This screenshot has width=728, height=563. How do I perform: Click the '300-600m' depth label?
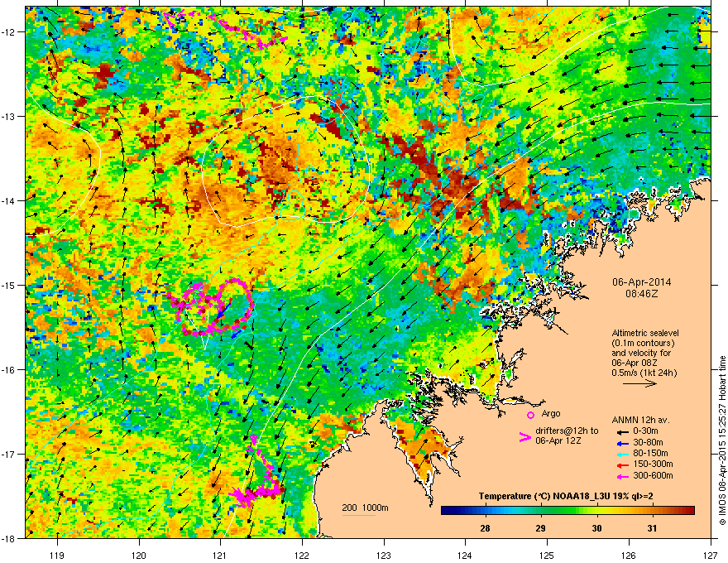coord(653,476)
